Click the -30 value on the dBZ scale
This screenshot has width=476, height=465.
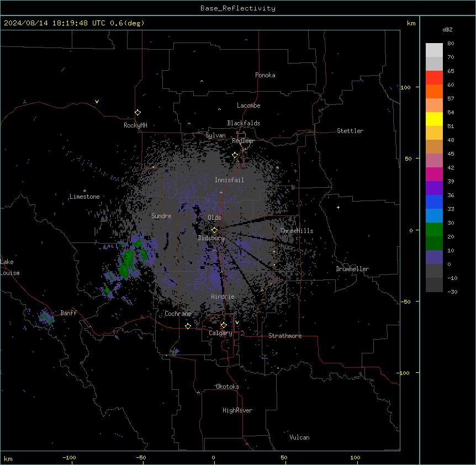452,292
